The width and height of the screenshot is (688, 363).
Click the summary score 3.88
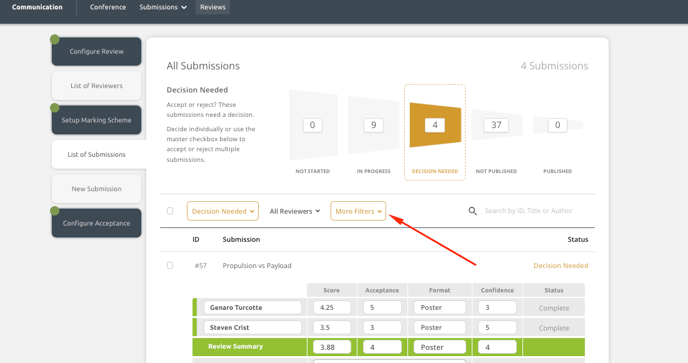[332, 347]
